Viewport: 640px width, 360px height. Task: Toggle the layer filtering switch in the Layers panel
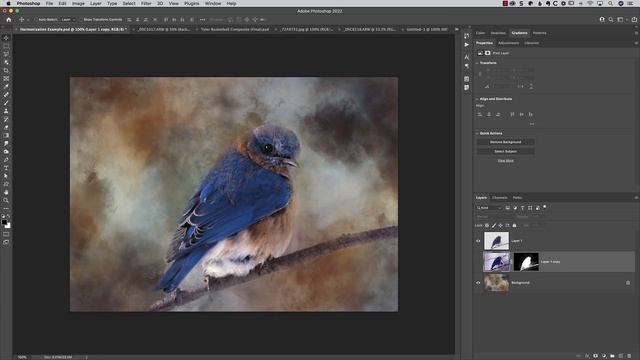click(x=544, y=207)
